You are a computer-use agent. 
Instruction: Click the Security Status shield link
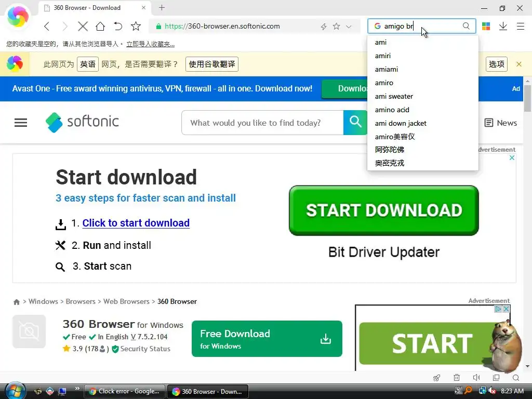[x=141, y=349]
